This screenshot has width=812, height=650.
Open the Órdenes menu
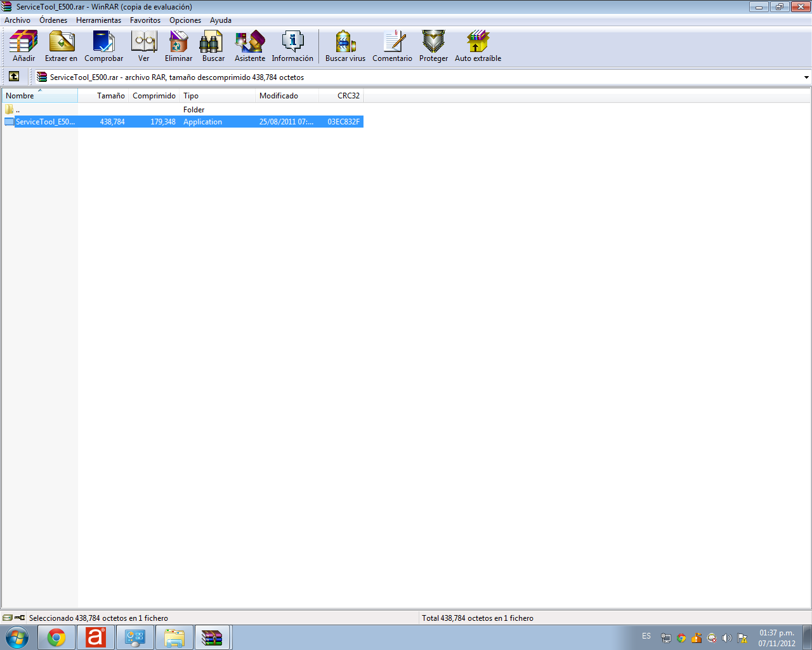point(53,20)
